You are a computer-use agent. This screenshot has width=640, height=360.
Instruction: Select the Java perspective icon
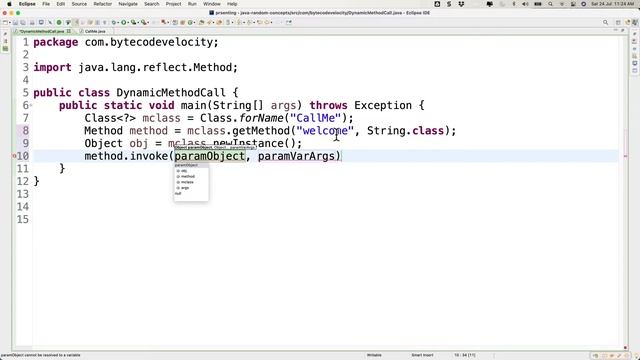pyautogui.click(x=635, y=22)
